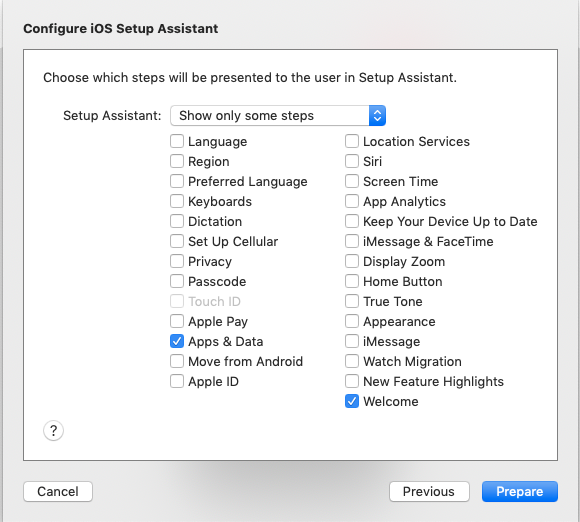Screen dimensions: 580x522
Task: Enable the True Tone checkbox
Action: click(x=352, y=301)
